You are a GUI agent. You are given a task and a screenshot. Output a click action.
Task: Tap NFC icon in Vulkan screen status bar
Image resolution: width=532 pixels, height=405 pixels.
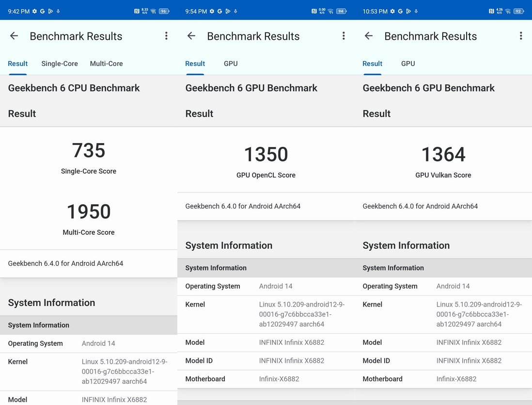(x=491, y=11)
